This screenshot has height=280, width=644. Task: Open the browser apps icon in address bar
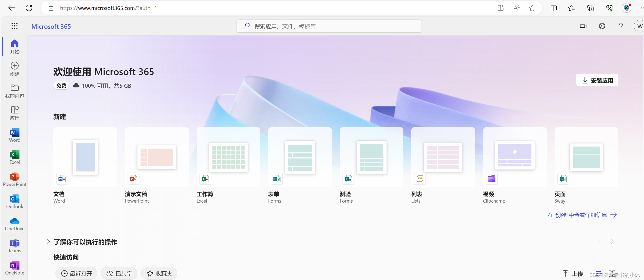[501, 8]
